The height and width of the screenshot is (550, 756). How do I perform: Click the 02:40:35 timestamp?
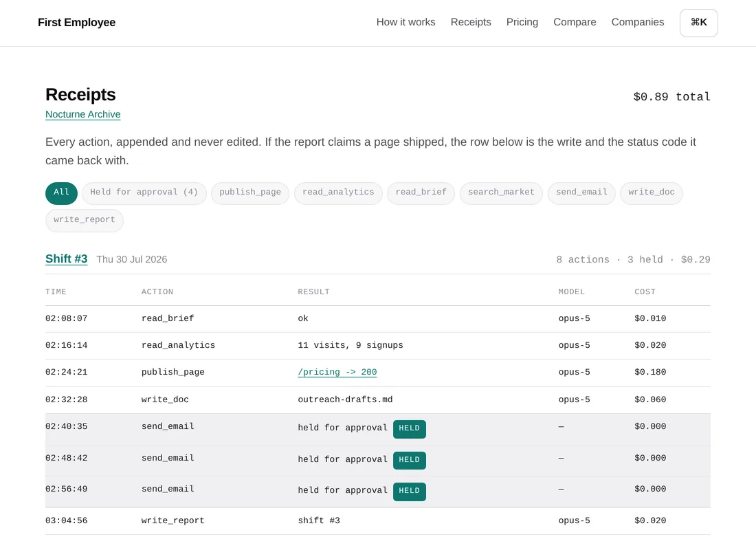pos(67,426)
